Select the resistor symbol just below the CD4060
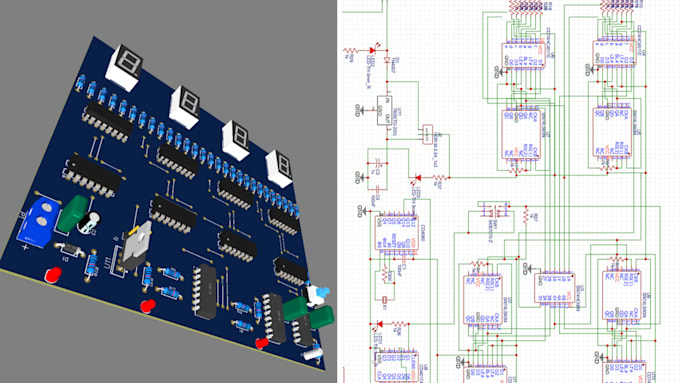Image resolution: width=680 pixels, height=383 pixels. tap(385, 275)
